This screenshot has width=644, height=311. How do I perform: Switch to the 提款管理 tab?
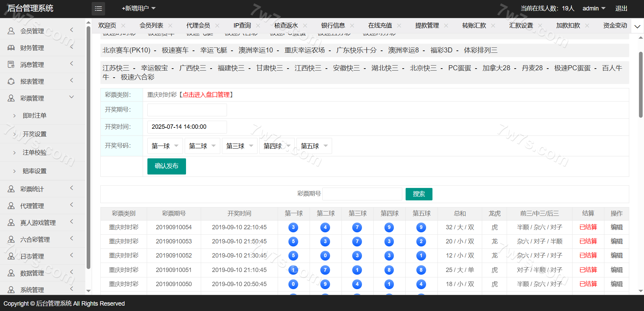[427, 26]
